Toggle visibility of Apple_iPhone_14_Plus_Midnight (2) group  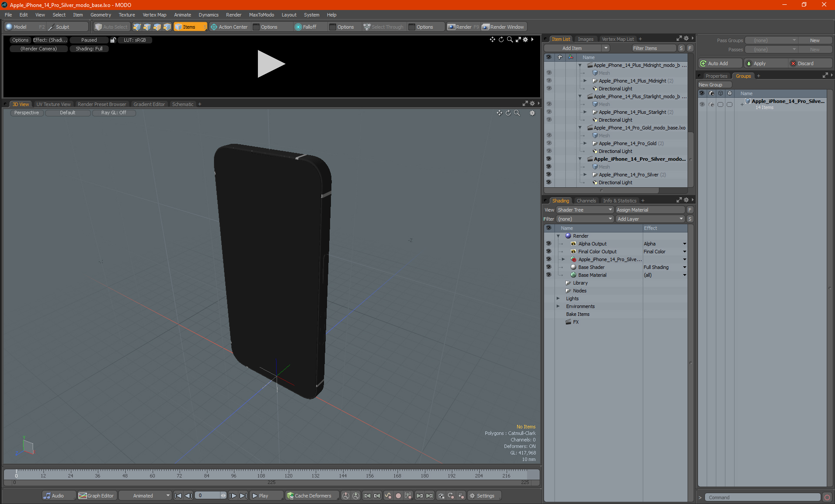click(549, 81)
